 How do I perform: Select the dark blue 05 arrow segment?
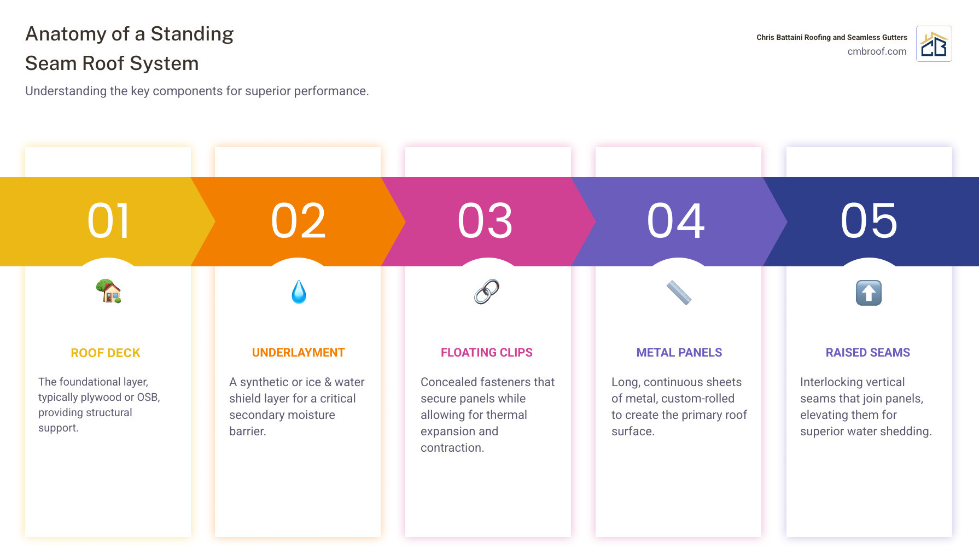tap(870, 221)
